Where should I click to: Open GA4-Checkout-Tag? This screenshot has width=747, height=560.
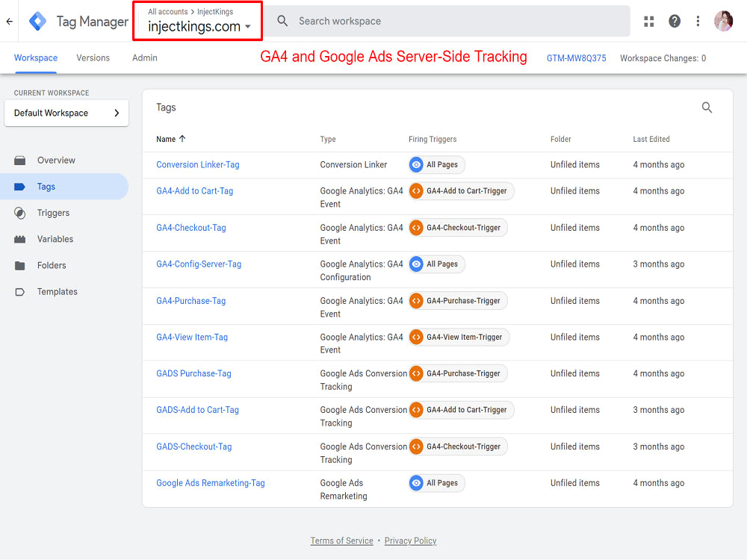(x=191, y=228)
